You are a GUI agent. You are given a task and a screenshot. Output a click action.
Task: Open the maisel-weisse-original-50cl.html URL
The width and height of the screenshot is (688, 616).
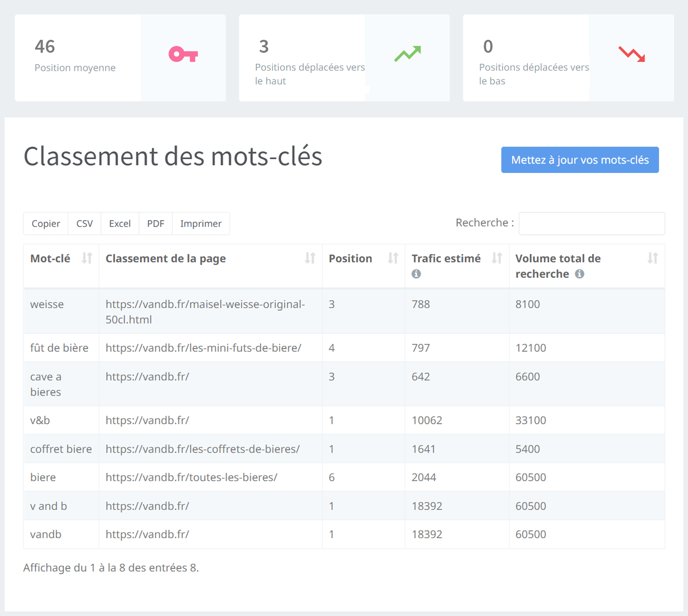(x=205, y=311)
